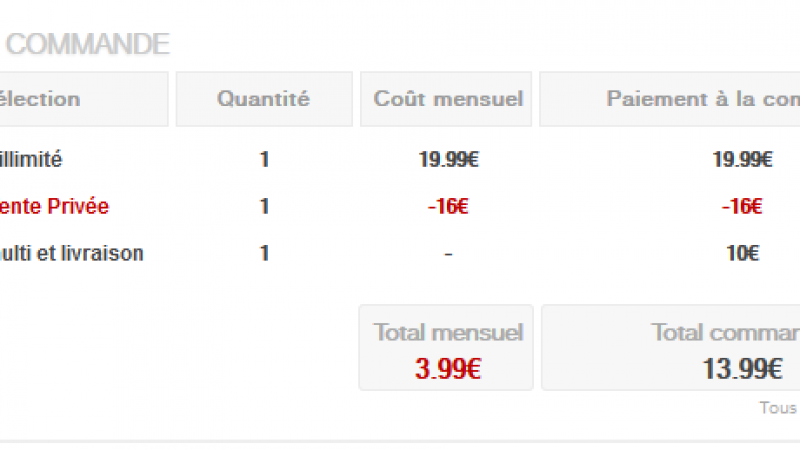Click the 13.99€ order total amount
The height and width of the screenshot is (450, 800).
point(741,368)
